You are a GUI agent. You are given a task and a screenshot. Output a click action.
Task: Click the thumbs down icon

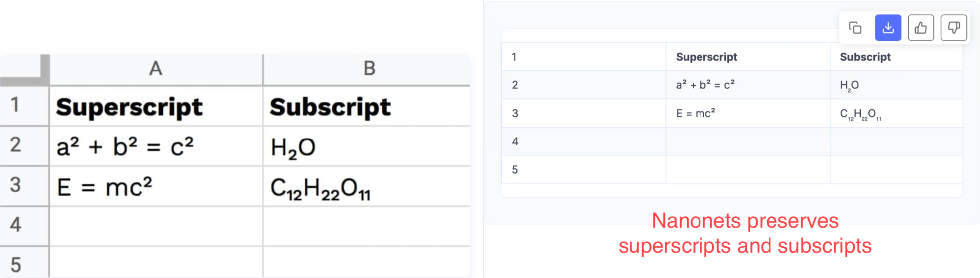pyautogui.click(x=953, y=28)
